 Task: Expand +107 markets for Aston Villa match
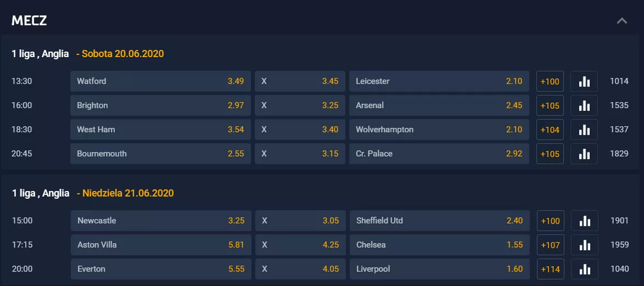click(x=550, y=245)
